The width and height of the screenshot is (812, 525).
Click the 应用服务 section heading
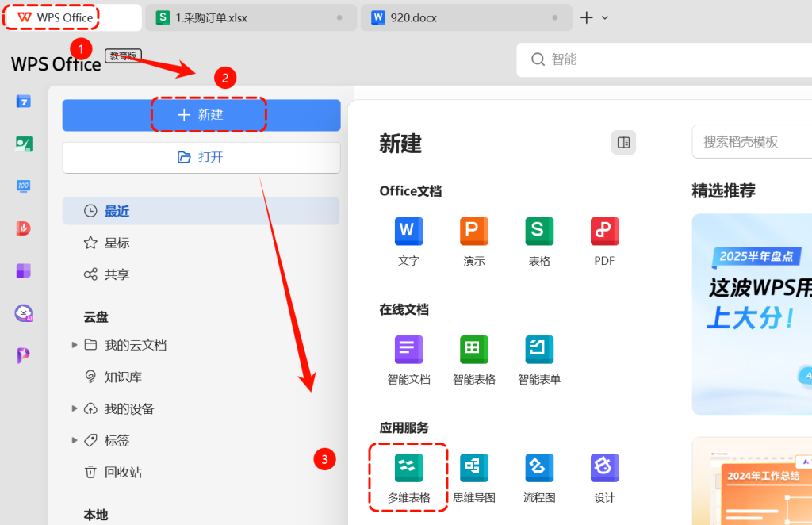pyautogui.click(x=404, y=427)
